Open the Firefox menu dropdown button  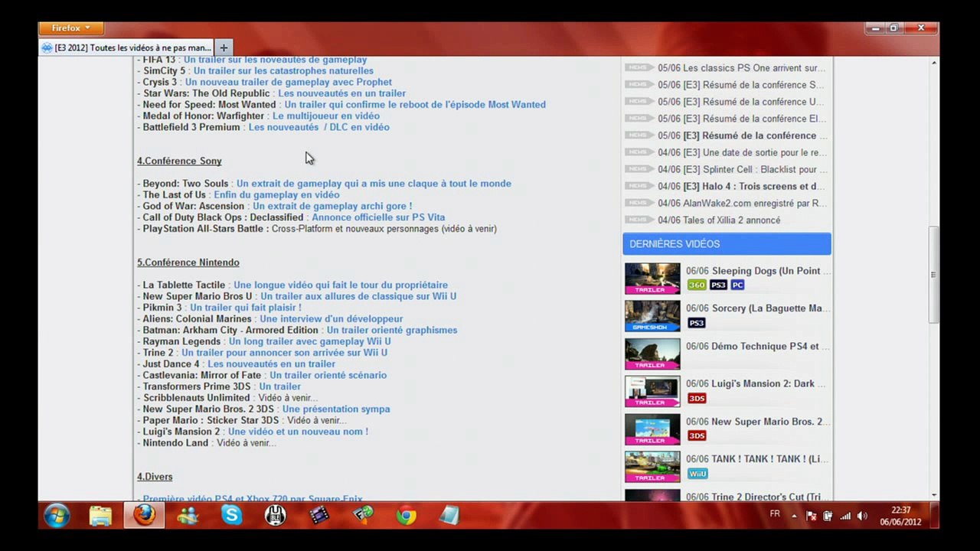point(71,28)
